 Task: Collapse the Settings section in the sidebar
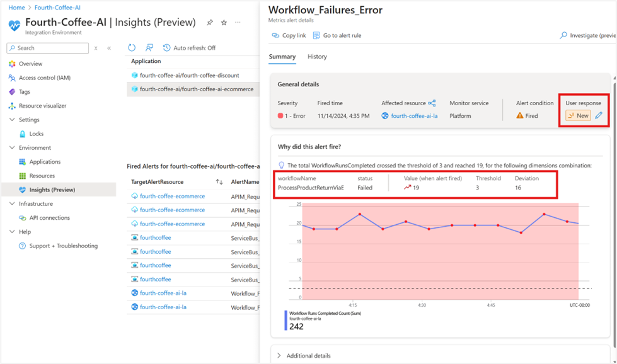click(x=12, y=120)
